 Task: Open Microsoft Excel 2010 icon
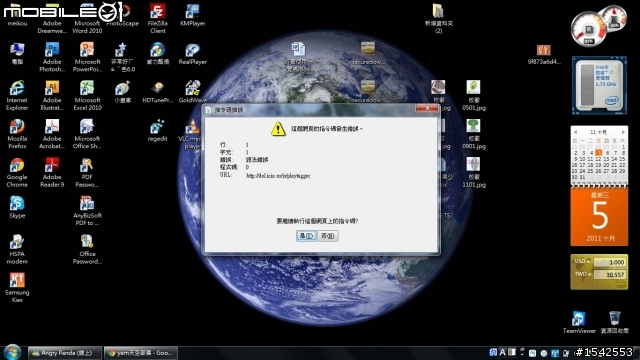[x=87, y=95]
